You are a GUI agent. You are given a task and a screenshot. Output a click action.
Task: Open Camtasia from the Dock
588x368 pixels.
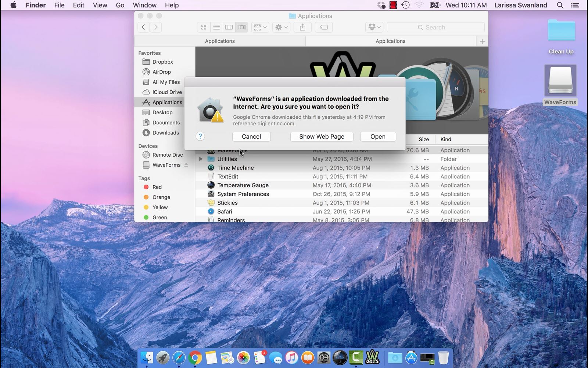[356, 357]
